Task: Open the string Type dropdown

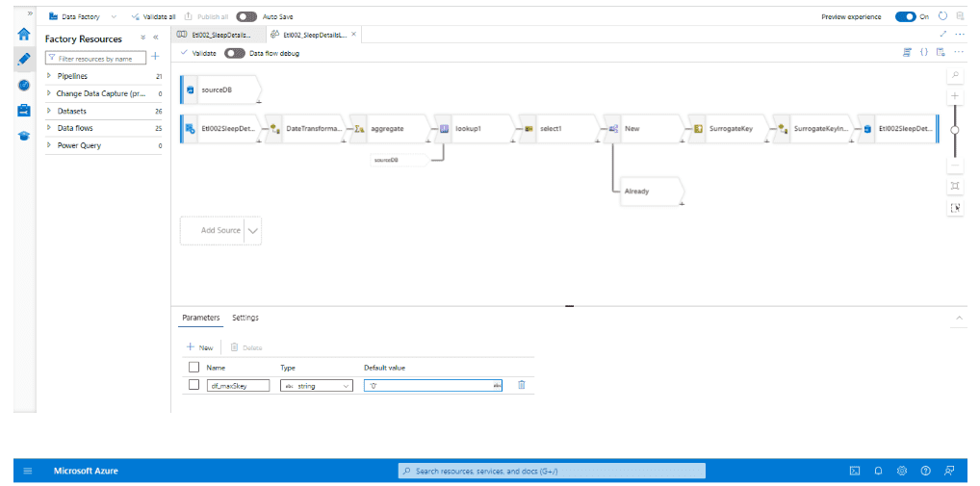Action: coord(317,386)
